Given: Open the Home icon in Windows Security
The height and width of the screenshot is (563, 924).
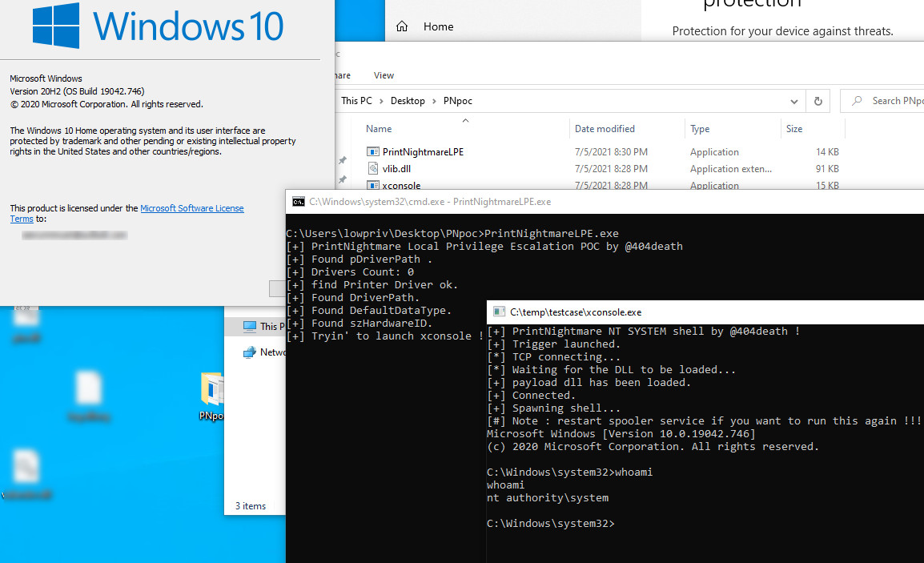Looking at the screenshot, I should pos(402,26).
